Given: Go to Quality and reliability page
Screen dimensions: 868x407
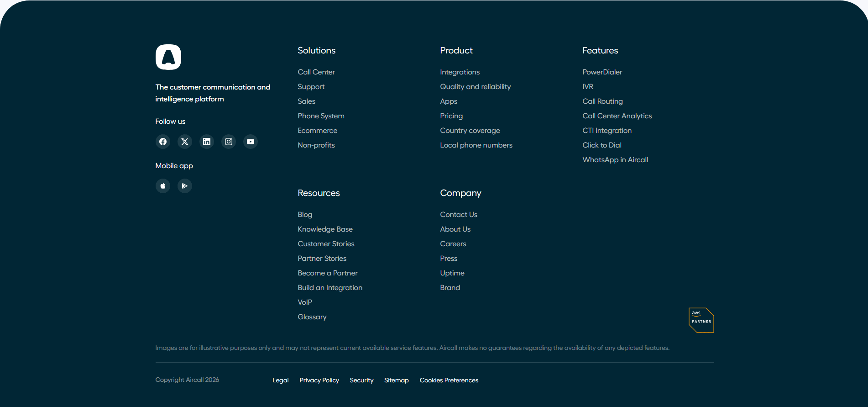Looking at the screenshot, I should coord(476,87).
